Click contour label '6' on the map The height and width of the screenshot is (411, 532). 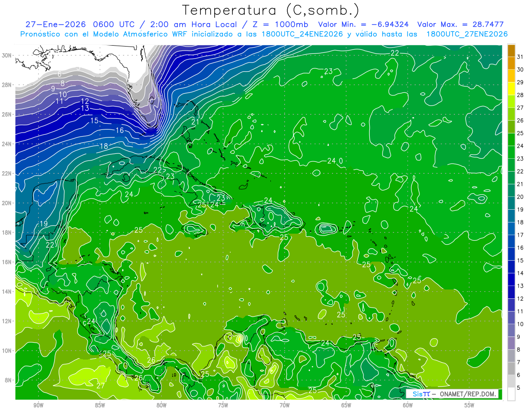(x=59, y=74)
